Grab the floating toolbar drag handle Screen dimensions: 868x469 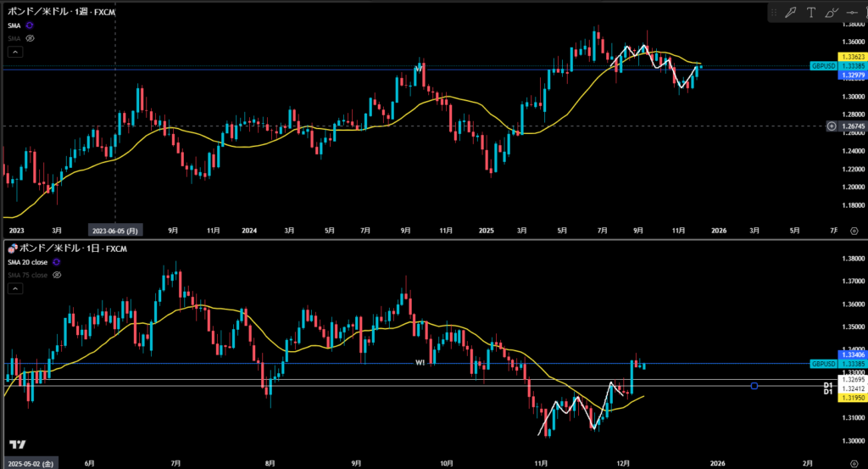[772, 12]
